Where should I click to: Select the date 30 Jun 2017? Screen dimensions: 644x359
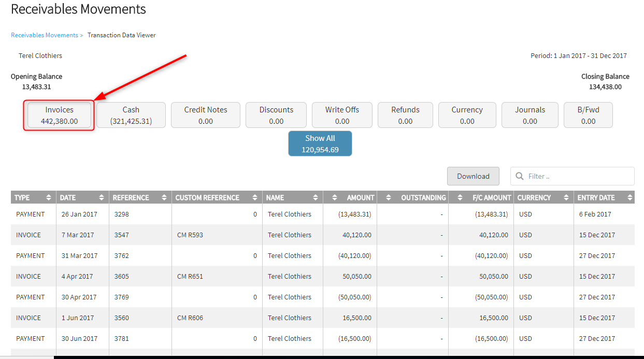click(80, 338)
